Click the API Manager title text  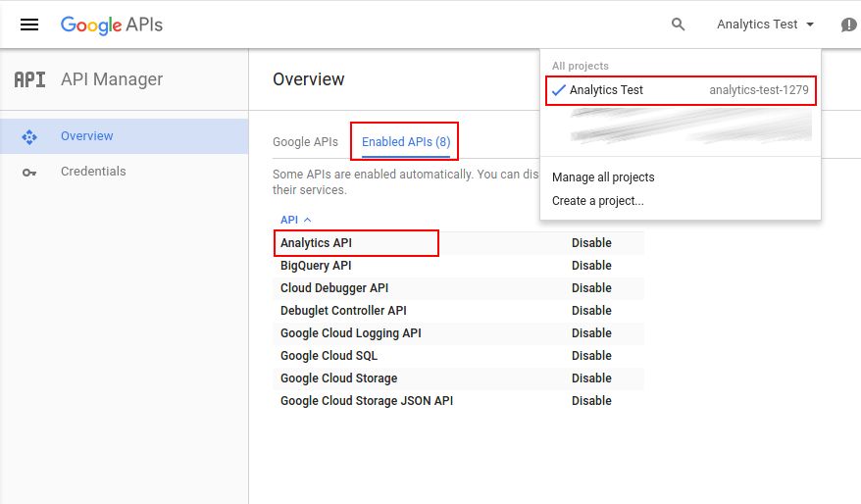point(112,79)
